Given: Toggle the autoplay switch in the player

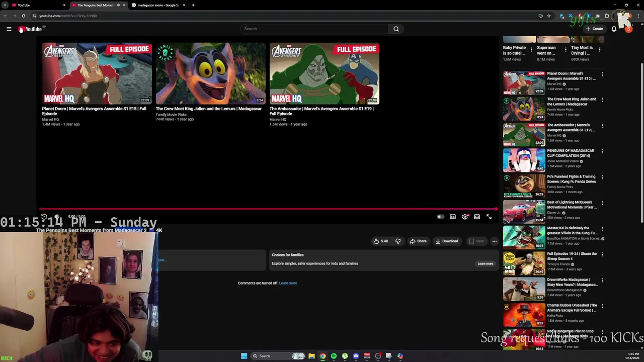Looking at the screenshot, I should coord(440,217).
